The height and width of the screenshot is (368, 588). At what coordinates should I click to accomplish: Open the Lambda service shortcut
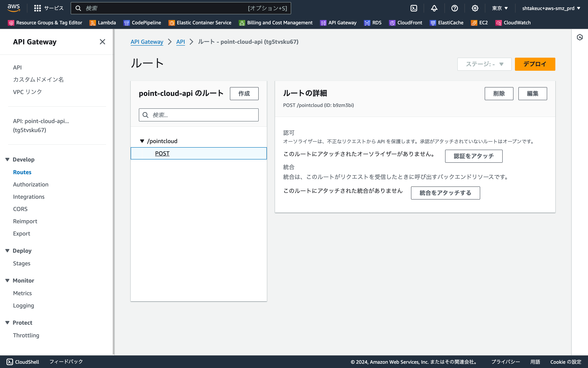[103, 23]
